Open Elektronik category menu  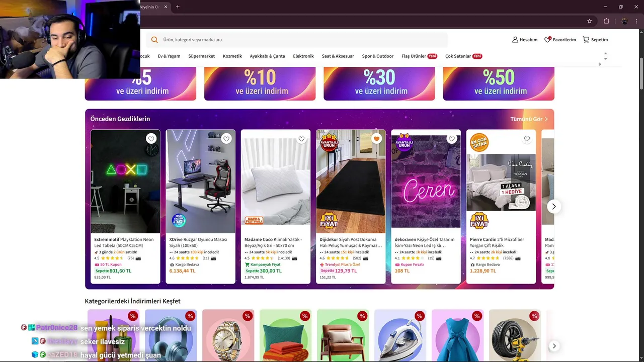(x=303, y=56)
